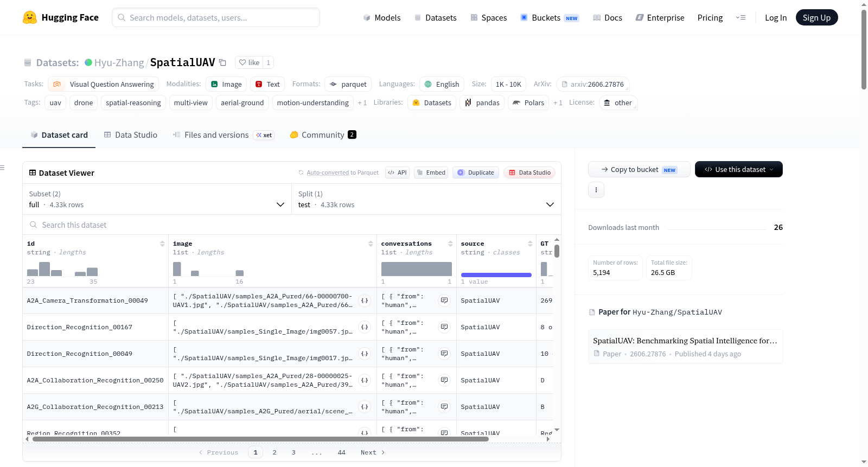Sort the source column
Screen dimensions: 868x467
[x=530, y=244]
